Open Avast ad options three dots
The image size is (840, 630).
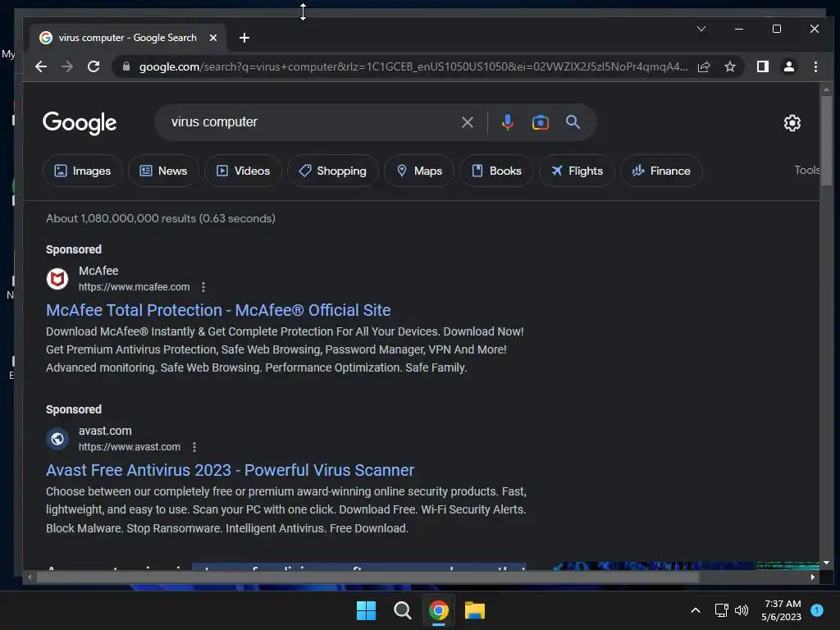pyautogui.click(x=194, y=447)
